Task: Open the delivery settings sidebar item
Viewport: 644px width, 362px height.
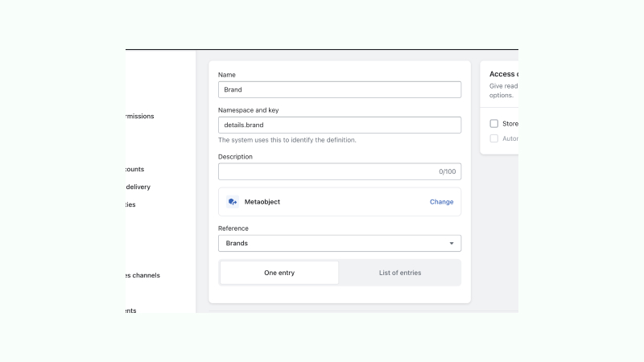Action: (x=138, y=187)
